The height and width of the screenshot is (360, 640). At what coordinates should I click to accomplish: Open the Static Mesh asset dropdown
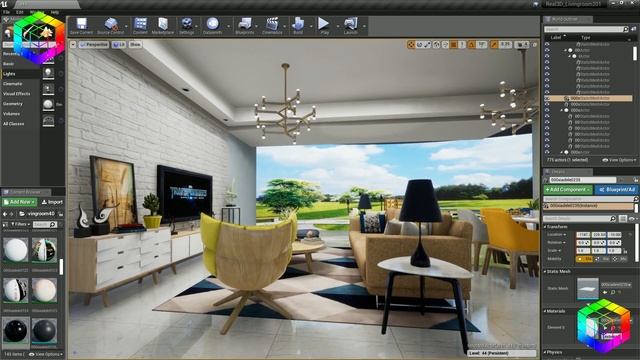click(616, 284)
